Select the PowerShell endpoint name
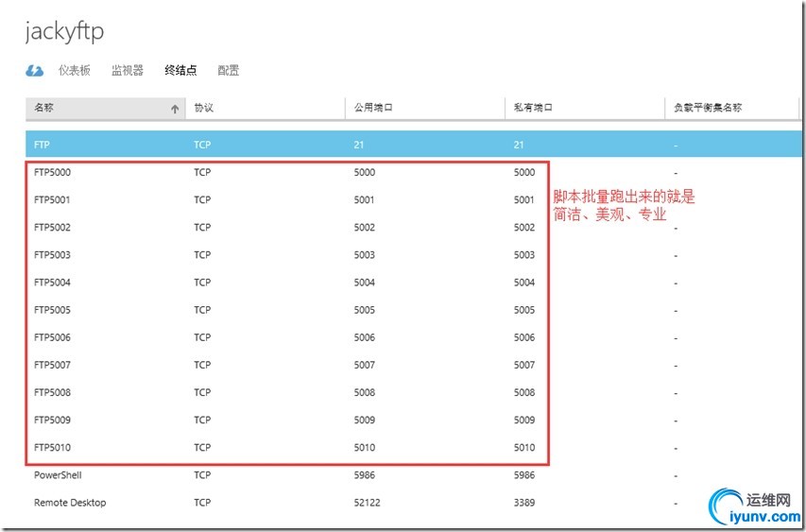 (x=58, y=475)
